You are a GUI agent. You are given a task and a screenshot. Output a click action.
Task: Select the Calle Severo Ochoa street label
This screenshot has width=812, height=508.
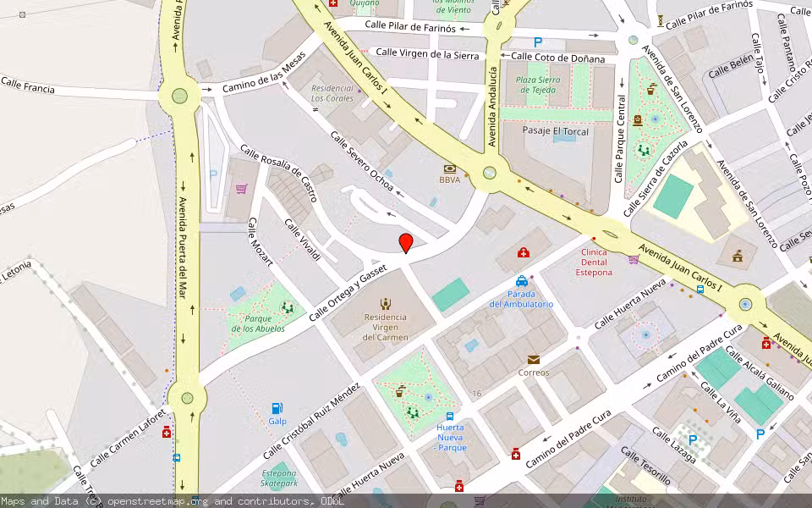point(361,161)
